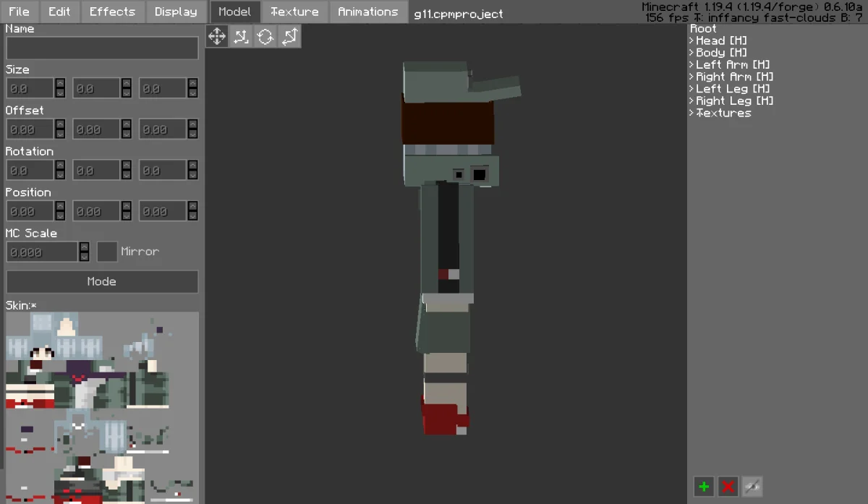This screenshot has height=504, width=868.
Task: Toggle the Mirror checkbox
Action: click(107, 252)
